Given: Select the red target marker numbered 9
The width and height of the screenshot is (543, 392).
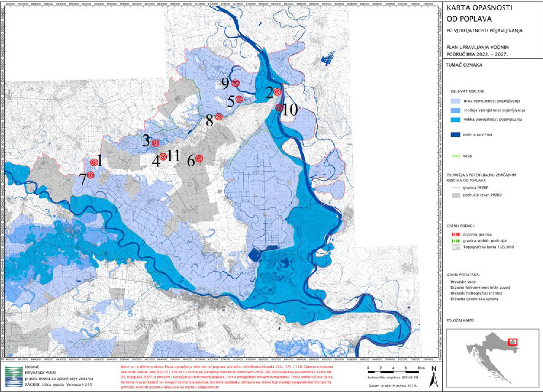Looking at the screenshot, I should coord(235,83).
